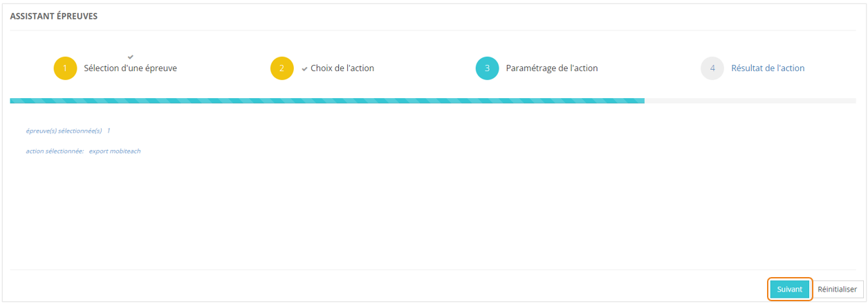
Task: Click the export mobiteach value
Action: [115, 151]
